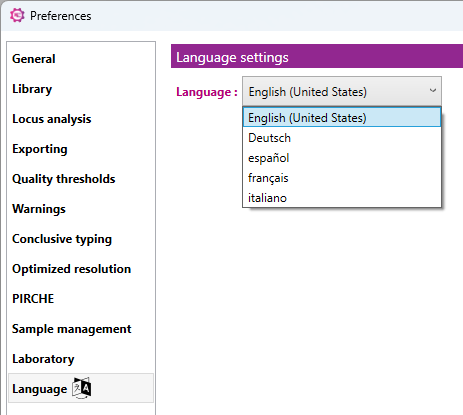Open Sample management section
The height and width of the screenshot is (415, 463).
click(x=72, y=329)
